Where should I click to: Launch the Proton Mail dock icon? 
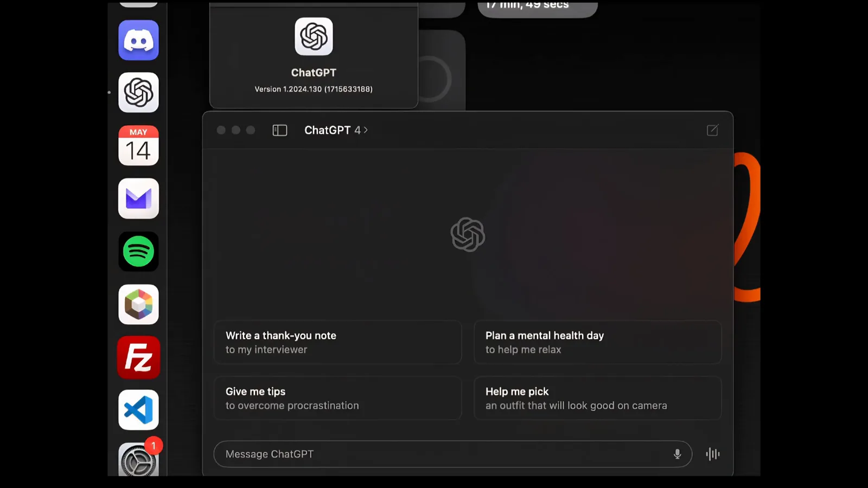pos(138,198)
